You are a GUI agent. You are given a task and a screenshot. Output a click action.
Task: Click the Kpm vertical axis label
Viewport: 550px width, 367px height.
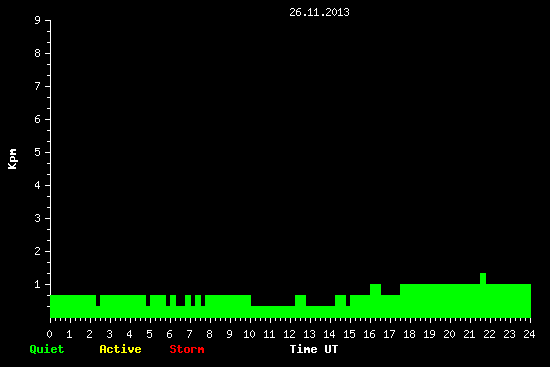click(x=12, y=159)
